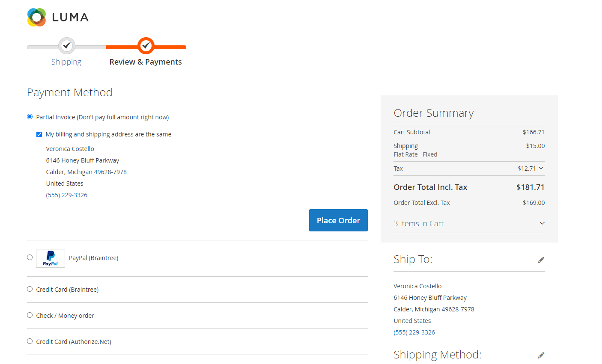Click the Shipping step checkmark circle

tap(66, 45)
